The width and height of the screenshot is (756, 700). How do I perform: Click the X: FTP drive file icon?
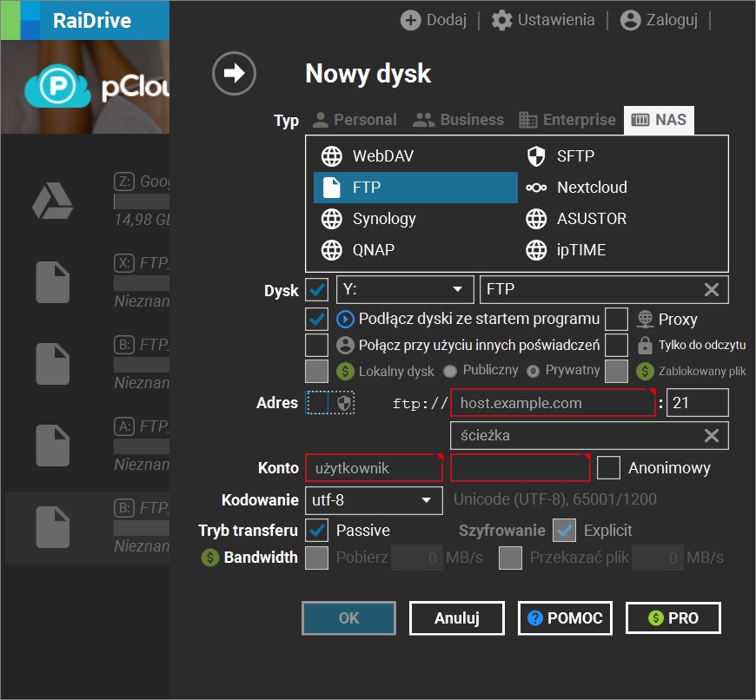point(52,282)
